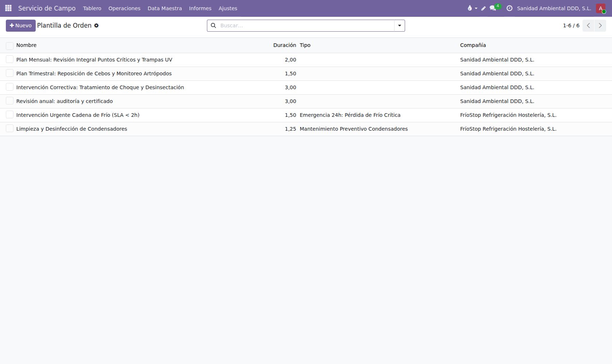
Task: Go to previous page arrow
Action: 588,25
